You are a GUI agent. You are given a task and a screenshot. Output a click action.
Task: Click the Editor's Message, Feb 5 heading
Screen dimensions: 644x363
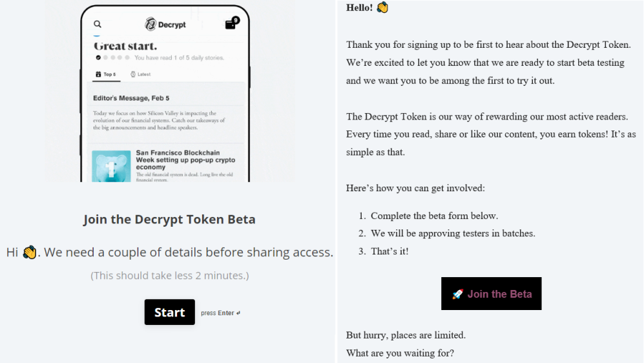131,98
